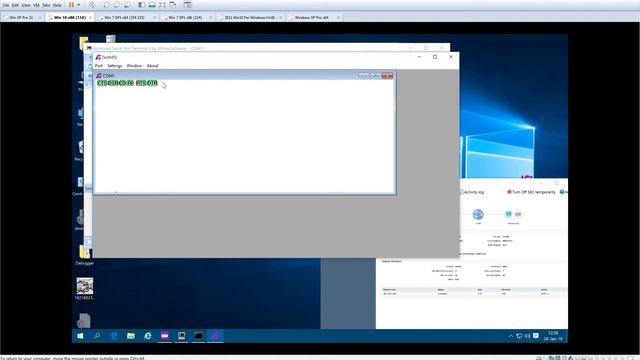This screenshot has height=360, width=640.
Task: Open Microsoft Edge from the taskbar
Action: point(114,336)
